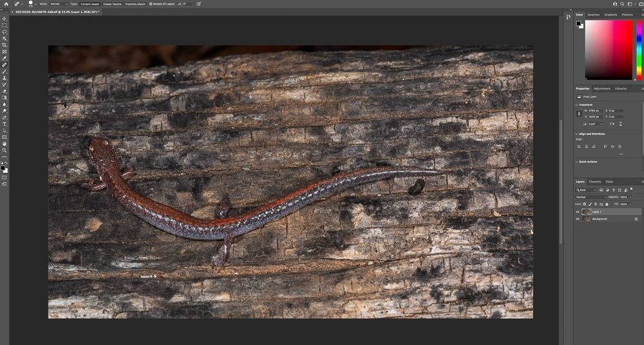This screenshot has height=345, width=644.
Task: Select the Brush tool
Action: [5, 72]
